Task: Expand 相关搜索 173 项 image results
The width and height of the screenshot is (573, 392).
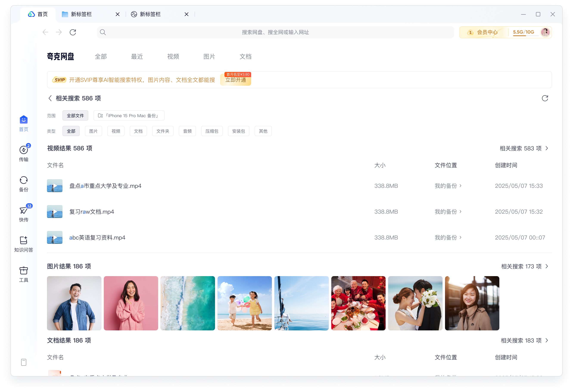Action: (x=525, y=266)
